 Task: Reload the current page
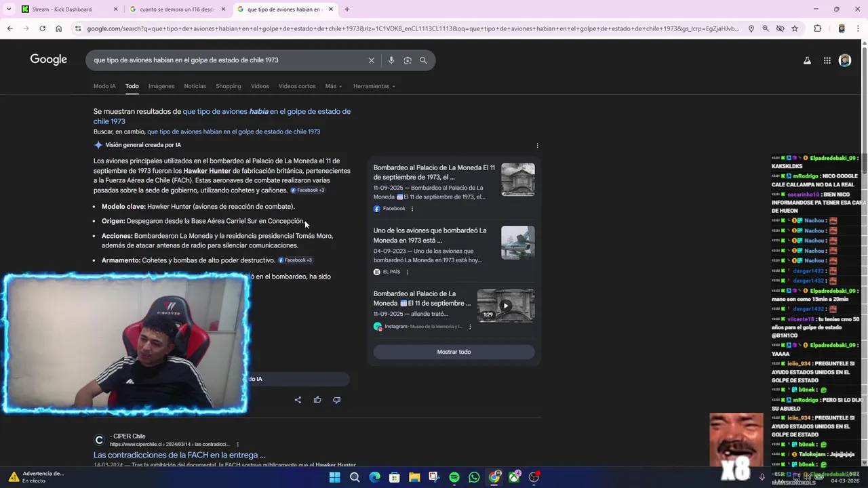pos(42,28)
